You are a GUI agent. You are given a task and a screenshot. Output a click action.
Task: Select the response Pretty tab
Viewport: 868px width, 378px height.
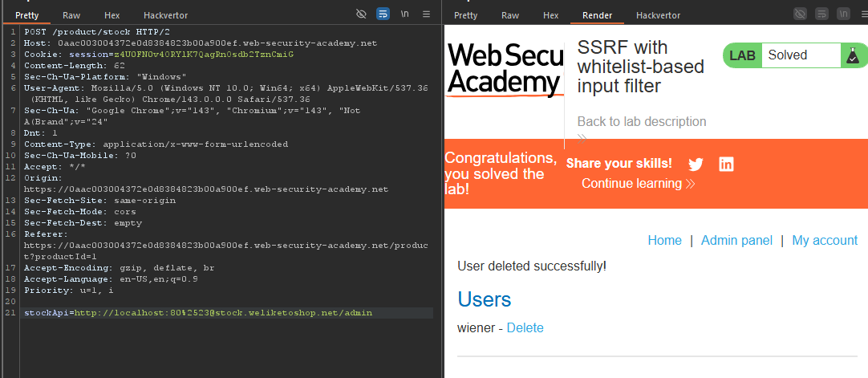click(465, 15)
